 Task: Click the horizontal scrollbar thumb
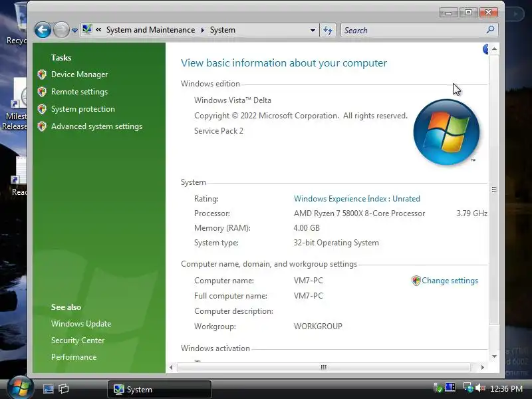tap(324, 367)
